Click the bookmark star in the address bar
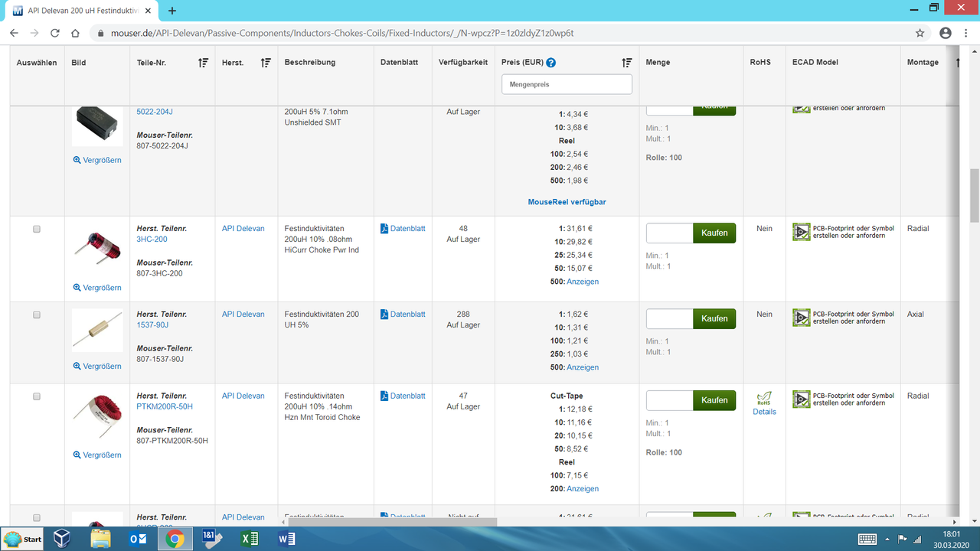 click(x=918, y=33)
